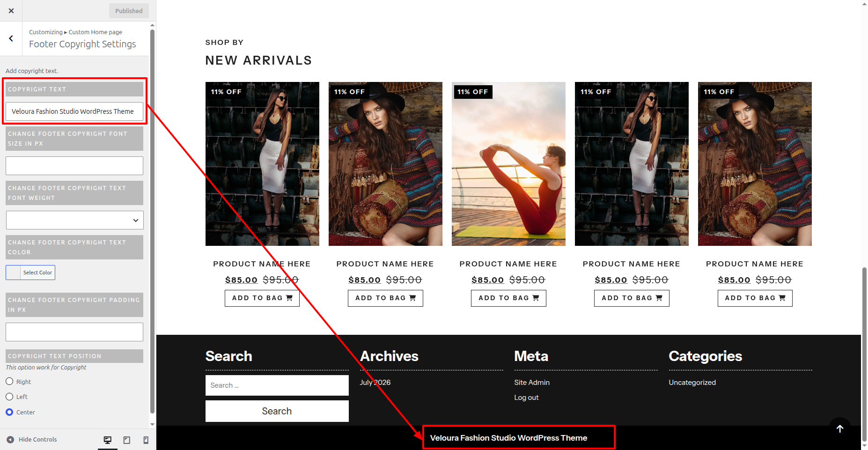Click the fifth Product Name Here title
The width and height of the screenshot is (868, 450).
(x=755, y=264)
